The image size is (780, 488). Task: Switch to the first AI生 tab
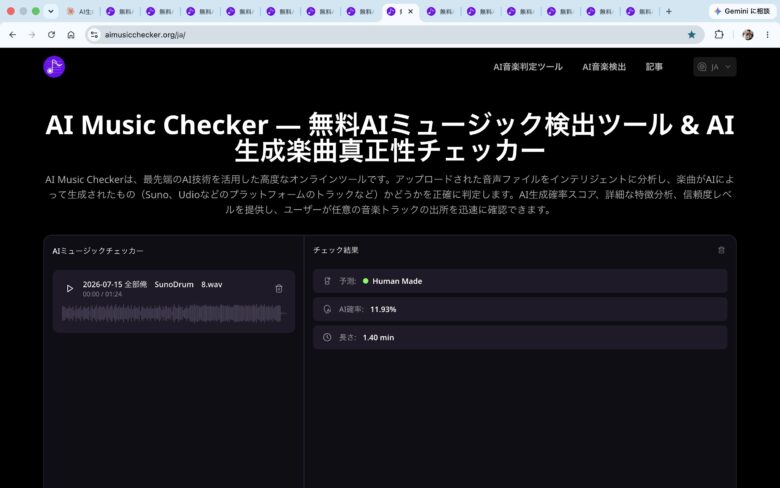[x=80, y=11]
